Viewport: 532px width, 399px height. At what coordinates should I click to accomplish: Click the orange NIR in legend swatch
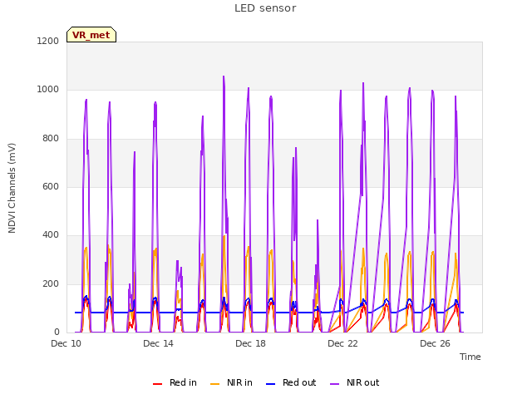214,384
